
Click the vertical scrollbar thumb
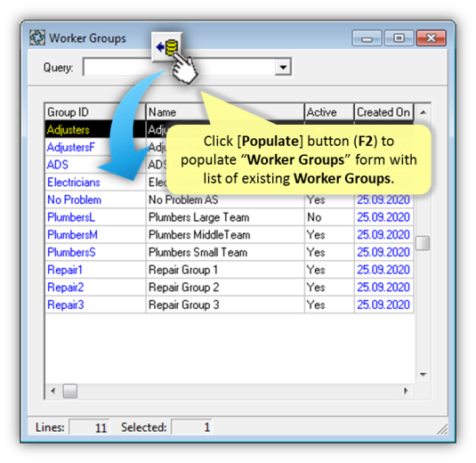pos(423,243)
